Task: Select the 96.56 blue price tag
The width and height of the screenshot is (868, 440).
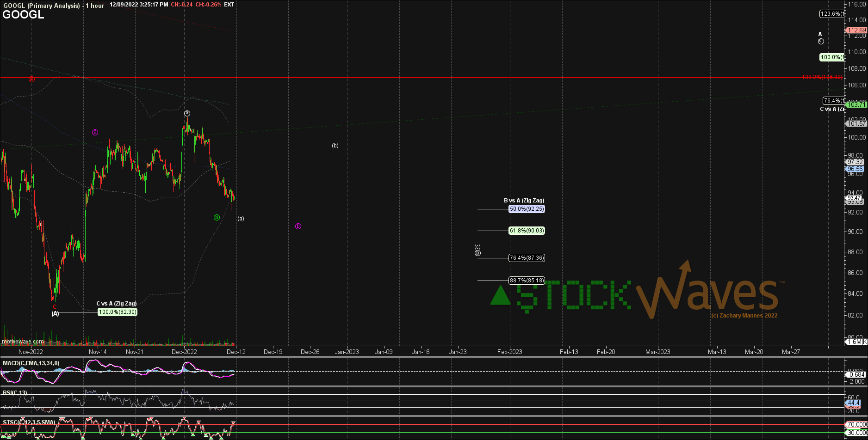Action: pyautogui.click(x=855, y=169)
